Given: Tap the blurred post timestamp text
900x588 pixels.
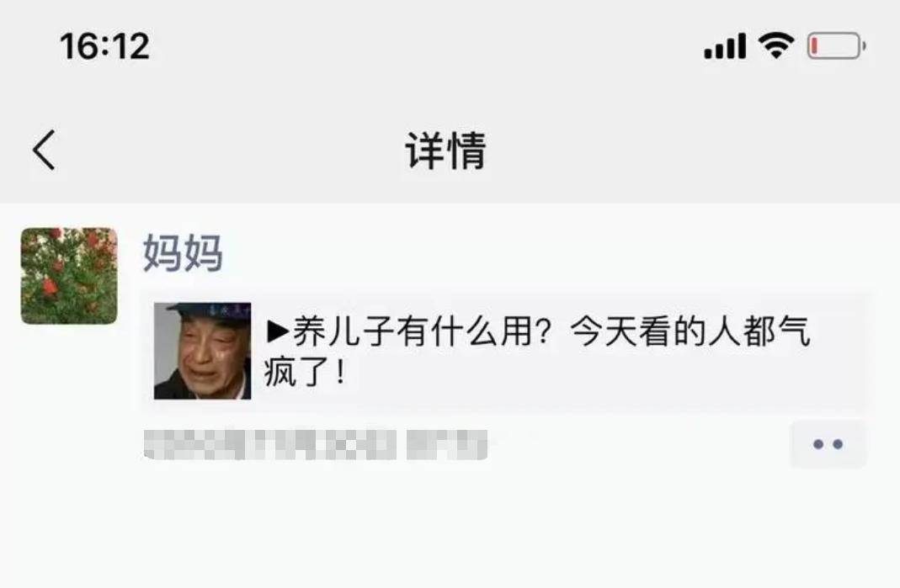Looking at the screenshot, I should coord(269,445).
